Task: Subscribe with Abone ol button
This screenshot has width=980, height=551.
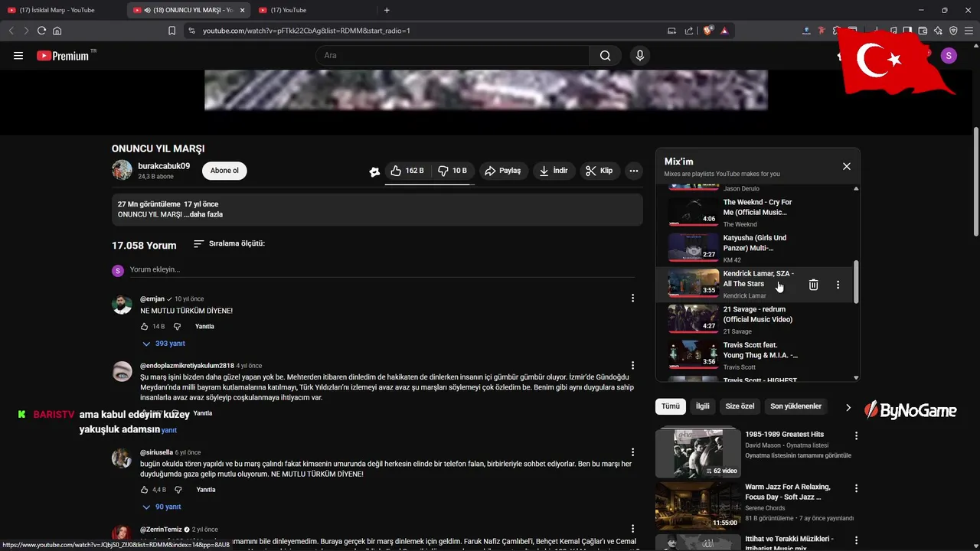Action: click(224, 171)
